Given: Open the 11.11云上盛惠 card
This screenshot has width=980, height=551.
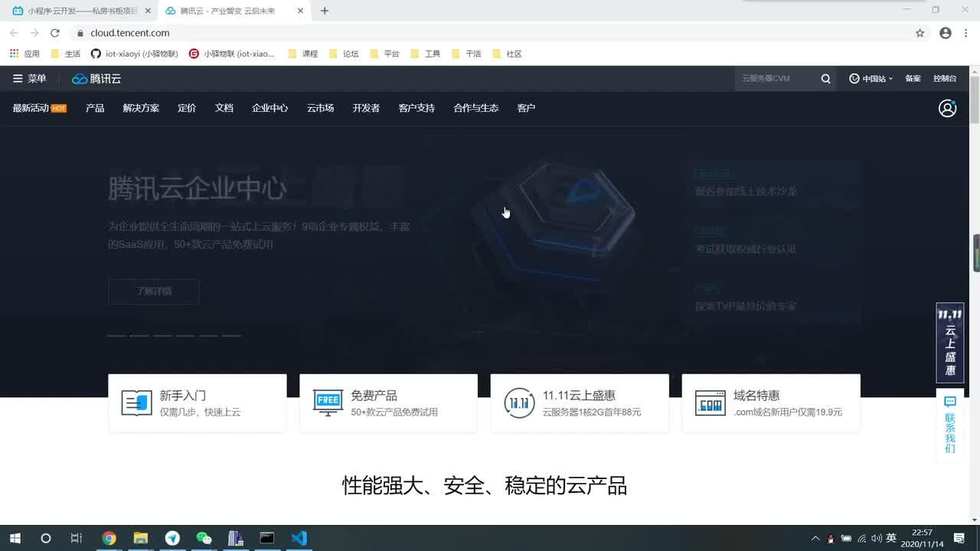Looking at the screenshot, I should point(580,403).
